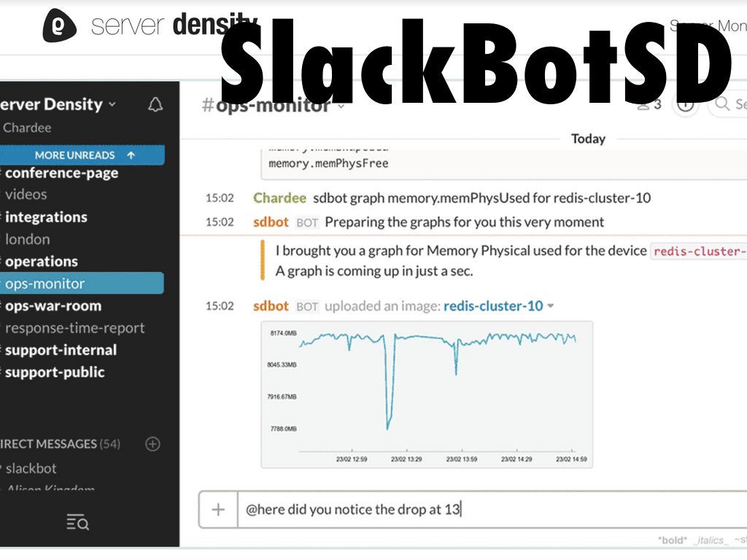Click the sdbot username in upload message
The height and width of the screenshot is (560, 747).
pos(271,306)
